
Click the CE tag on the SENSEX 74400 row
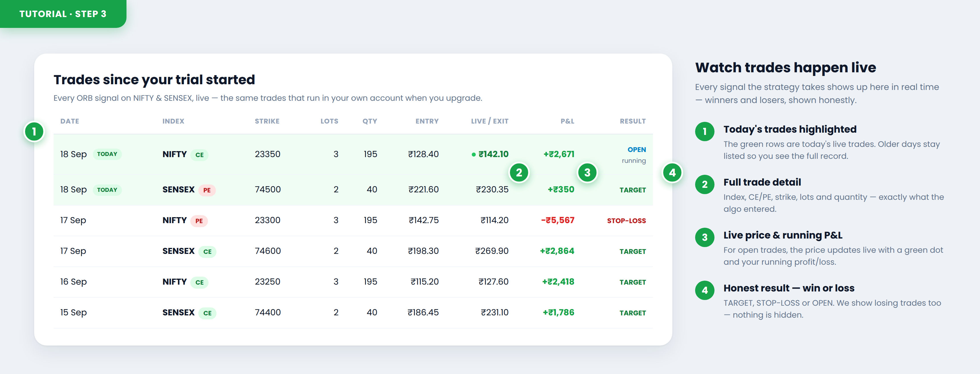pyautogui.click(x=207, y=313)
